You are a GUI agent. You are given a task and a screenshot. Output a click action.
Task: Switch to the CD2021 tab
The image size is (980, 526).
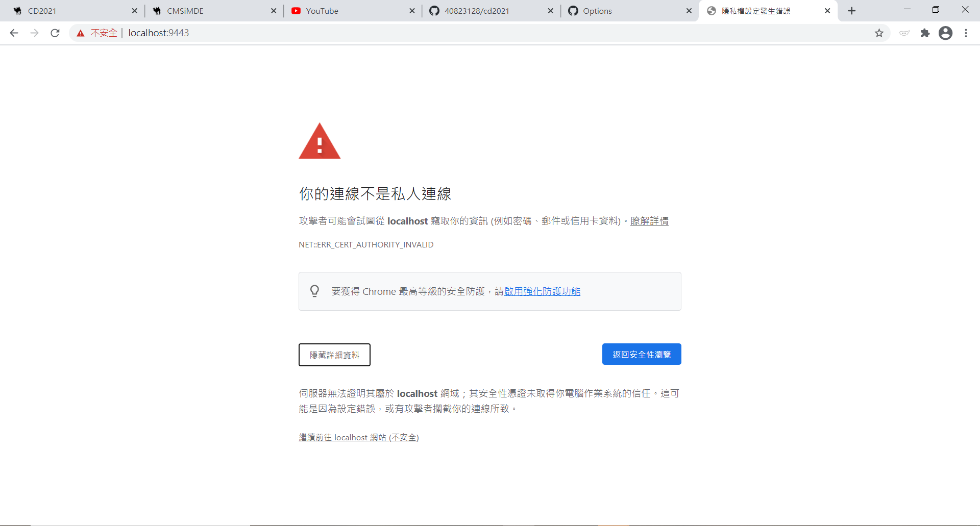[x=72, y=11]
